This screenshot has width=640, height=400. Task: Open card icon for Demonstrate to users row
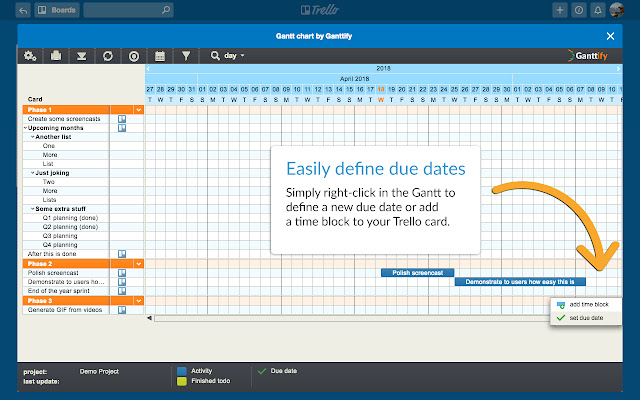122,282
